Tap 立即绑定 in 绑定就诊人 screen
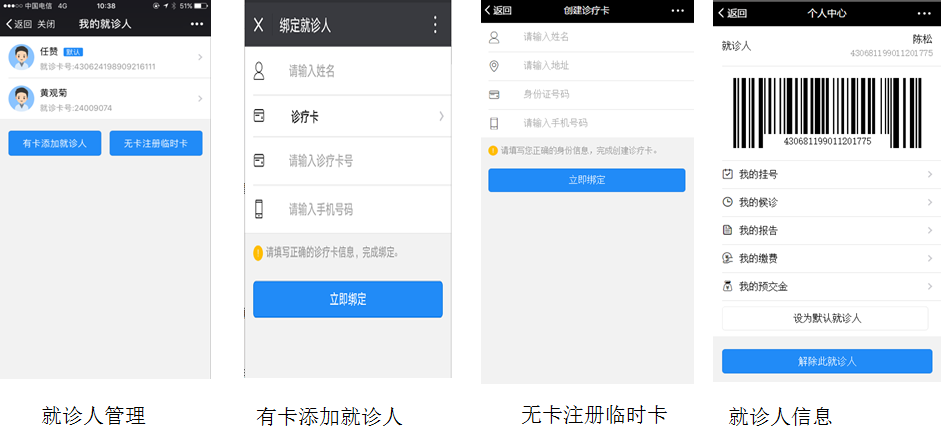The height and width of the screenshot is (441, 941). pyautogui.click(x=347, y=299)
